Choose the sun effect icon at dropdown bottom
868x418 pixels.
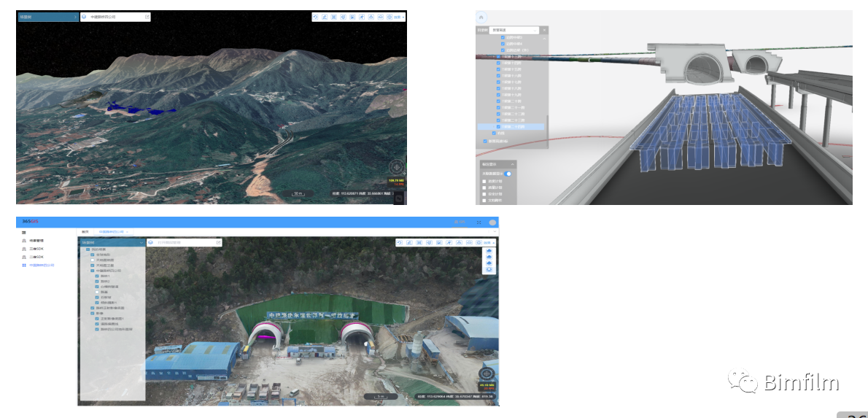489,269
